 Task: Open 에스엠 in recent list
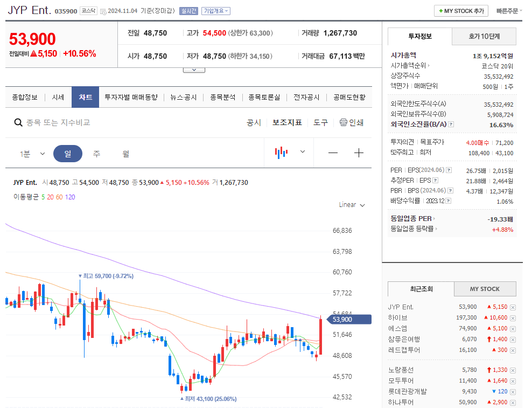click(x=397, y=329)
